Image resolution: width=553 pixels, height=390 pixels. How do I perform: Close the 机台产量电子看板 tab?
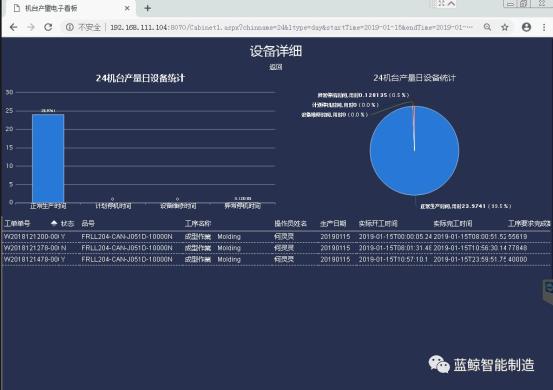[x=127, y=8]
